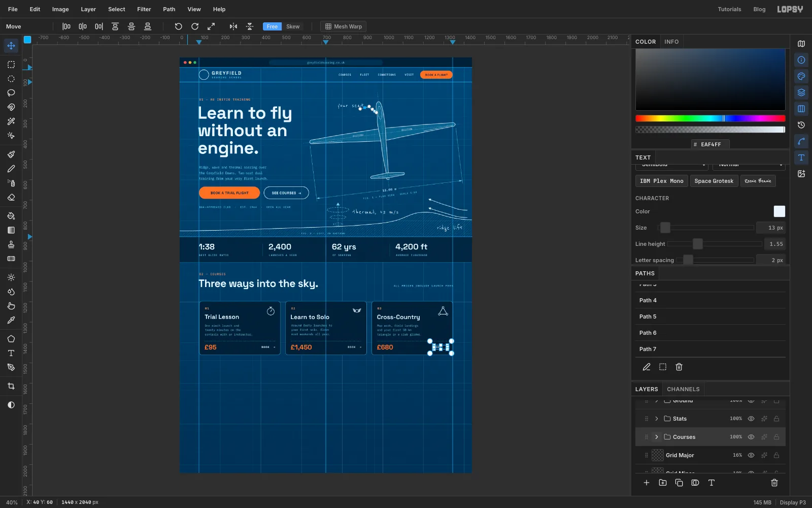Image resolution: width=812 pixels, height=508 pixels.
Task: Open the History panel icon
Action: 801,125
